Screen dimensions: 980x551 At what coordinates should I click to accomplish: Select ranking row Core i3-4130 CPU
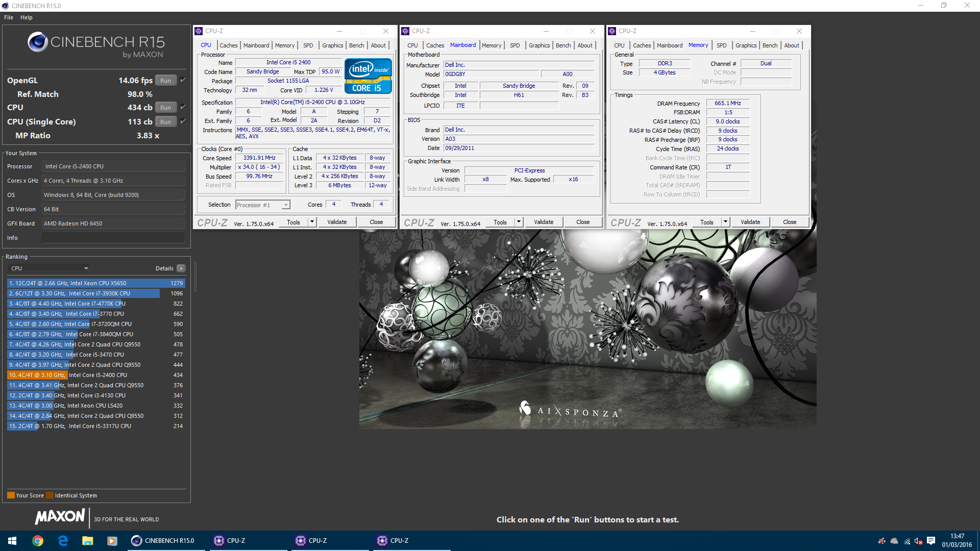(x=96, y=395)
